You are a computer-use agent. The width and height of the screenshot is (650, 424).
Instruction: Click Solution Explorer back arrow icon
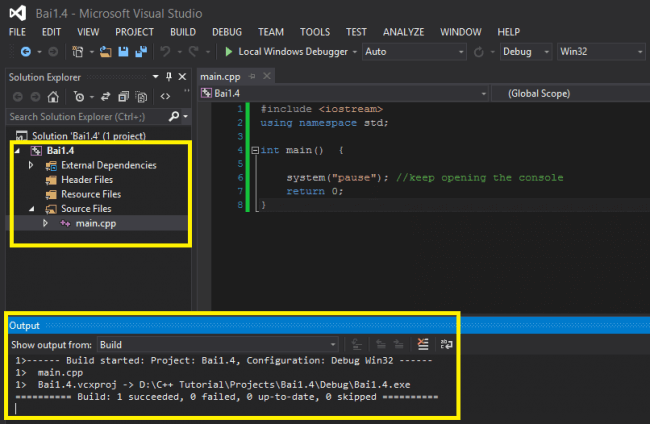(17, 97)
